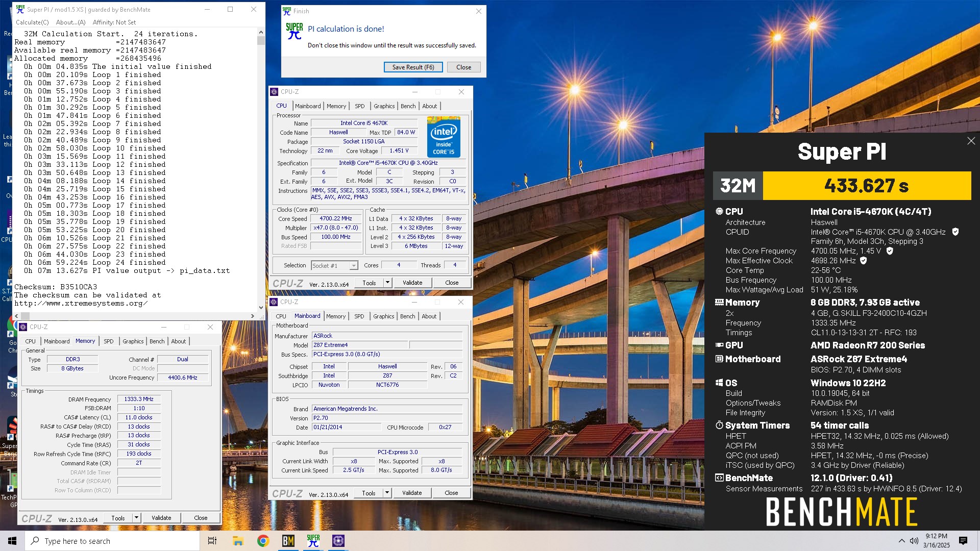
Task: Click Super PI vertical scroll down arrow
Action: click(x=261, y=307)
